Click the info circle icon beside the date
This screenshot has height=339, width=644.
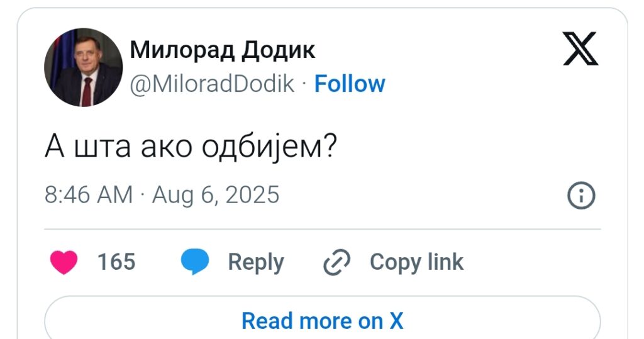(581, 196)
